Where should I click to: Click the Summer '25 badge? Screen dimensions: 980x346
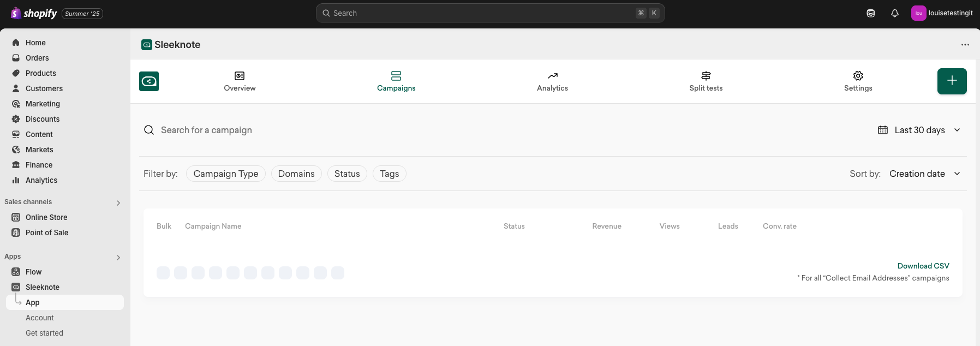82,14
